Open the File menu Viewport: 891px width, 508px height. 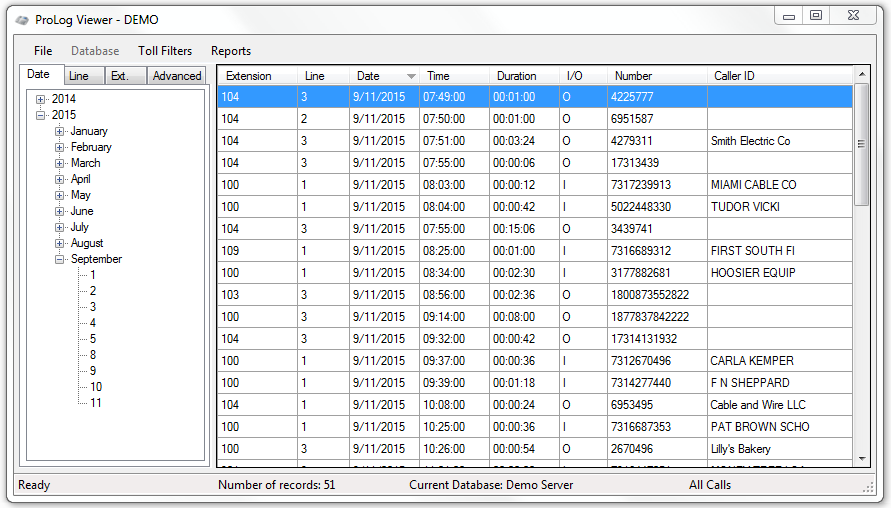(x=43, y=51)
